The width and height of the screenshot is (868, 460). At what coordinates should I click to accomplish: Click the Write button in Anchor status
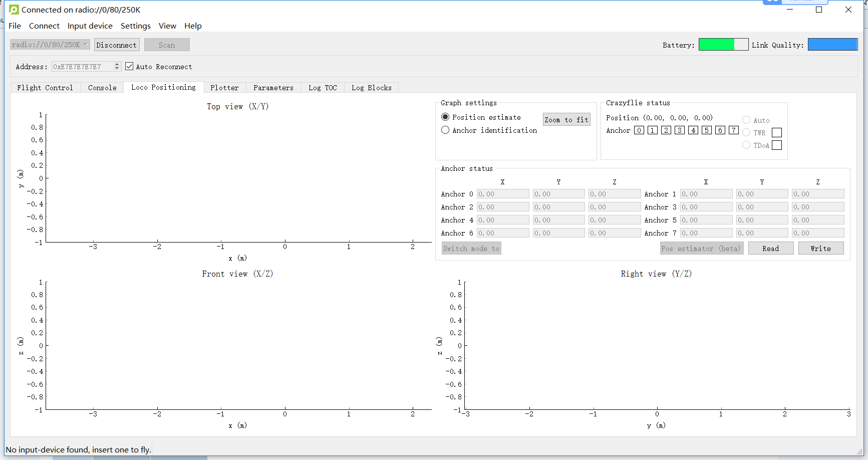820,249
